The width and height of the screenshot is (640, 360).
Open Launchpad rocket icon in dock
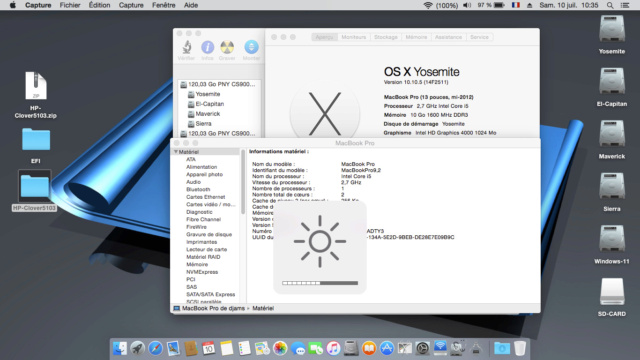pos(138,348)
